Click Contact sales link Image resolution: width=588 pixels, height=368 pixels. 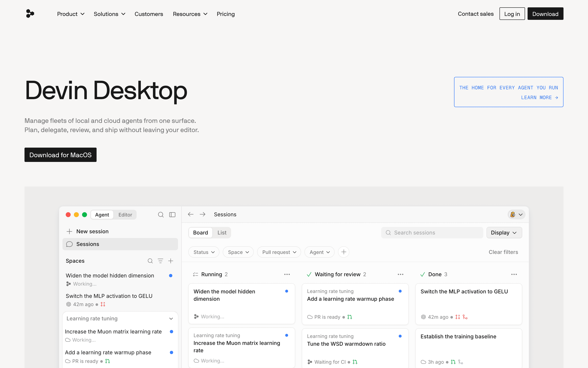[476, 14]
